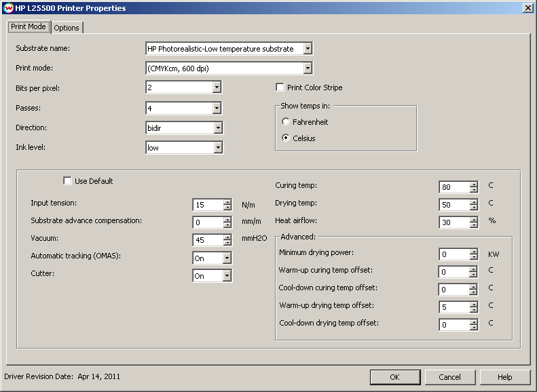Screen dimensions: 537x392
Task: Switch to the Options tab
Action: (x=67, y=28)
